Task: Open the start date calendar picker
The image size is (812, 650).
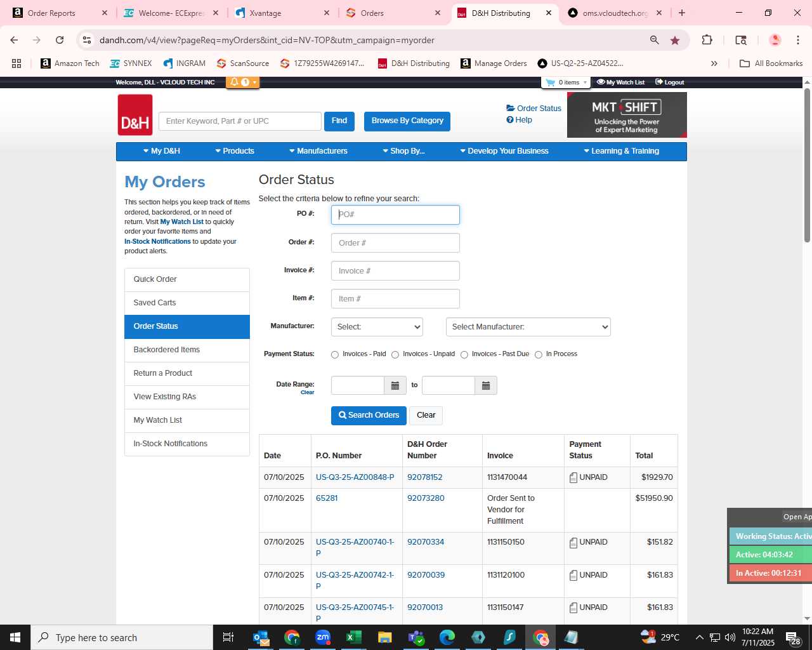Action: tap(395, 385)
